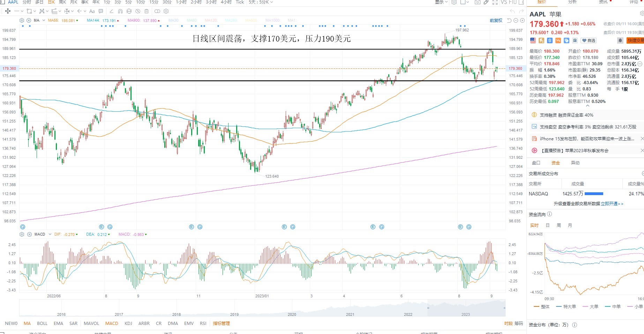Open the 分时 intraday tab
The image size is (644, 334).
tap(27, 2)
